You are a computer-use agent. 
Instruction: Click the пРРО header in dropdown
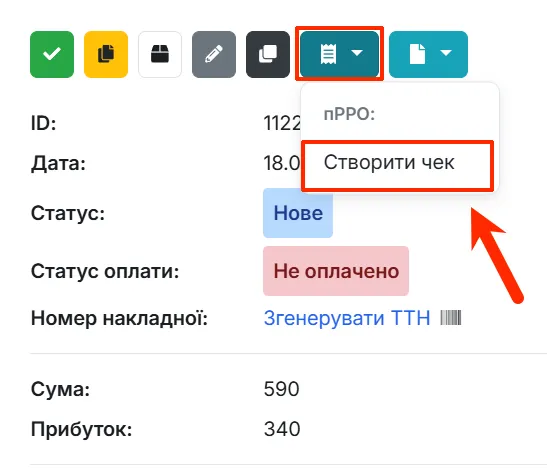[349, 114]
